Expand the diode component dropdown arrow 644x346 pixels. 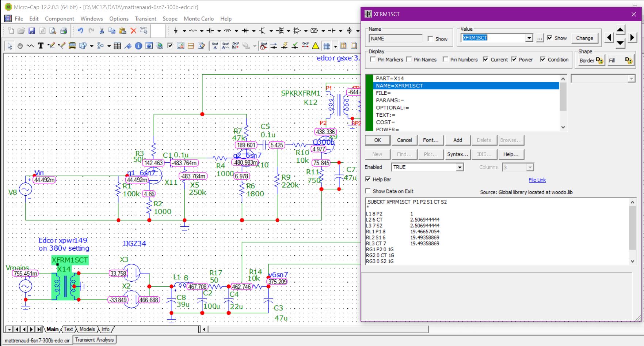[x=254, y=31]
